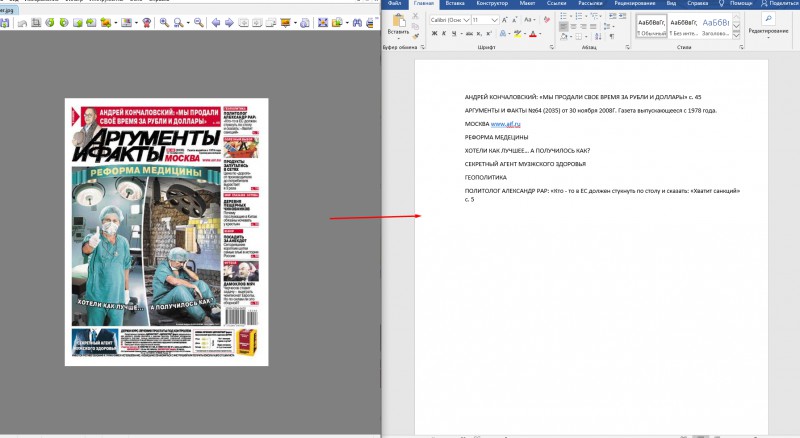This screenshot has height=438, width=800.
Task: Click the binoculars search icon in viewer
Action: [357, 23]
